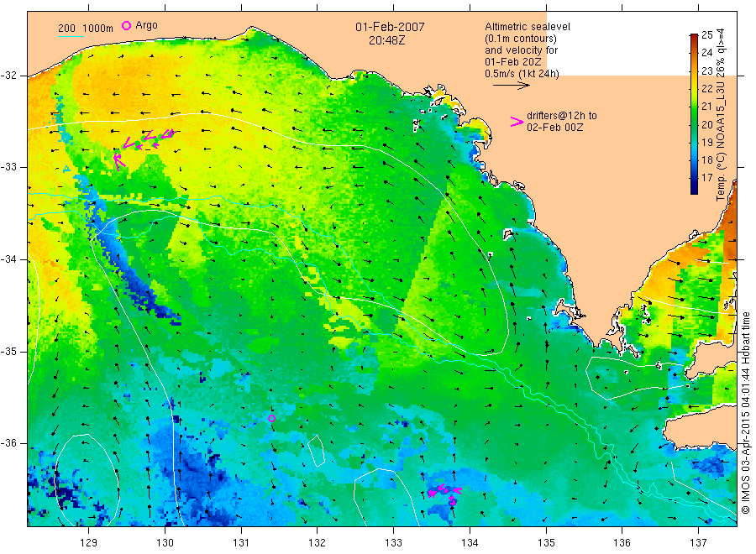Click the 133 longitude axis label
756x554 pixels.
pyautogui.click(x=393, y=543)
